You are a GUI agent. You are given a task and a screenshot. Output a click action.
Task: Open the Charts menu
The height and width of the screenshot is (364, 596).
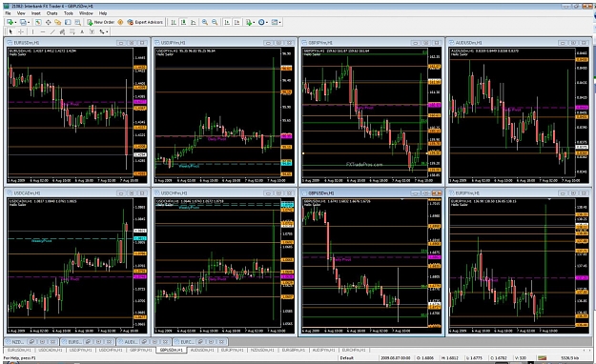pos(52,13)
